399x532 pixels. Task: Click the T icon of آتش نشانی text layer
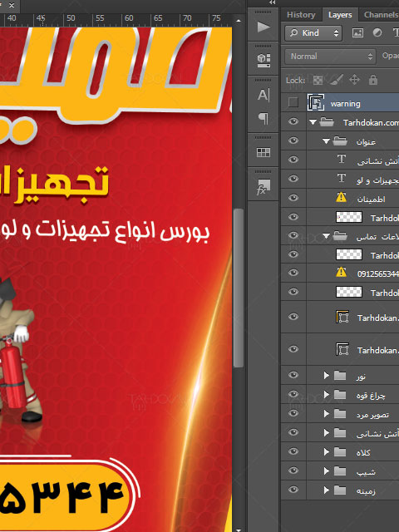(x=342, y=159)
